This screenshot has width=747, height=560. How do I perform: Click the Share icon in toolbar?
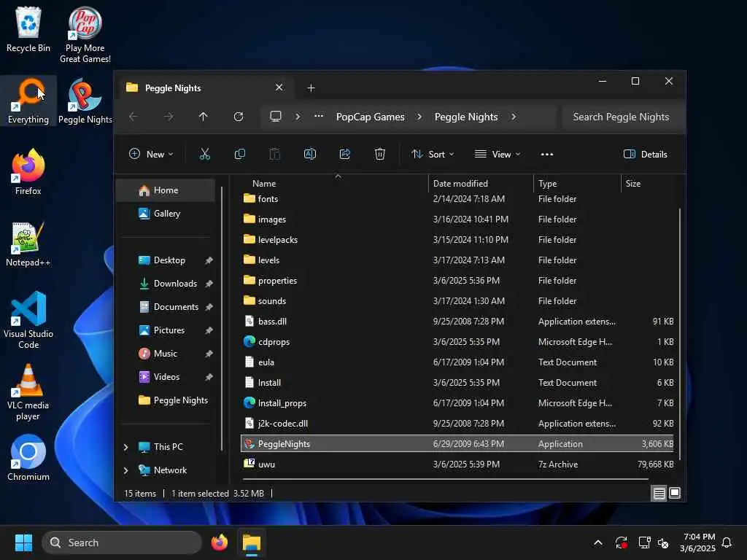click(345, 154)
